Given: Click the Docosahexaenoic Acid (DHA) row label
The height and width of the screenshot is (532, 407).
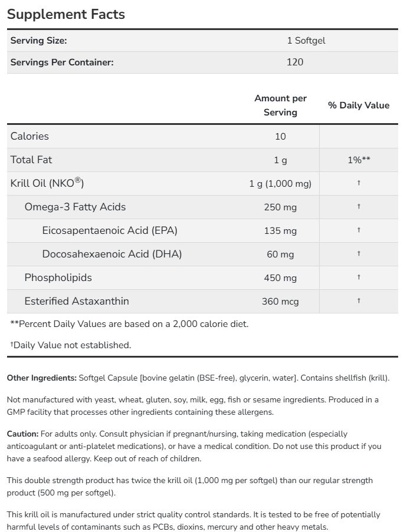Looking at the screenshot, I should pyautogui.click(x=111, y=254).
